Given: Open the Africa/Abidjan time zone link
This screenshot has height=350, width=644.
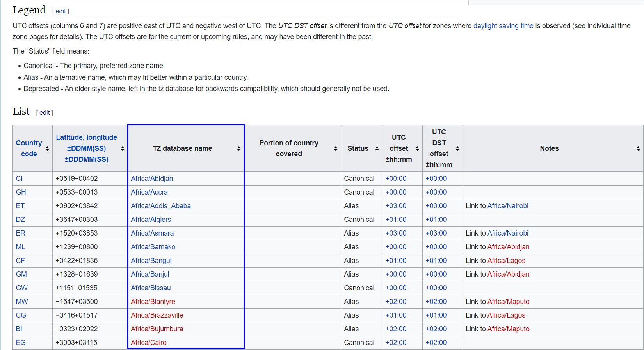Looking at the screenshot, I should point(152,179).
